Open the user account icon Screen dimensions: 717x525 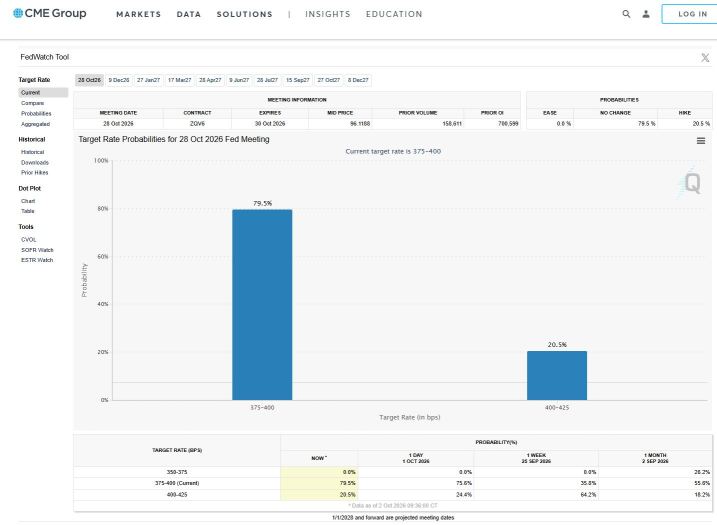pos(646,14)
